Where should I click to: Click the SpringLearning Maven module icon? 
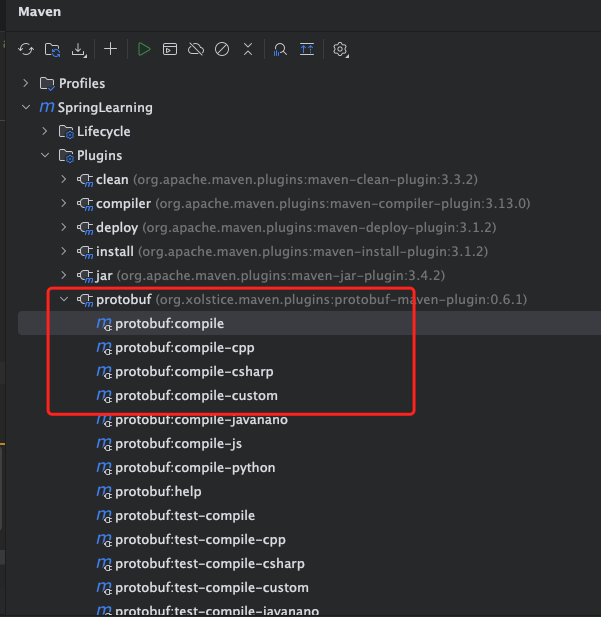[x=47, y=107]
